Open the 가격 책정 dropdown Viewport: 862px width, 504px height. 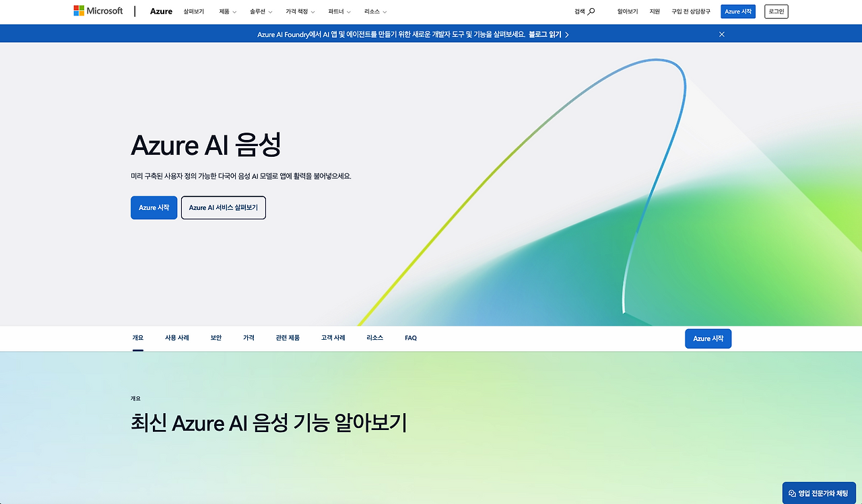(x=298, y=11)
